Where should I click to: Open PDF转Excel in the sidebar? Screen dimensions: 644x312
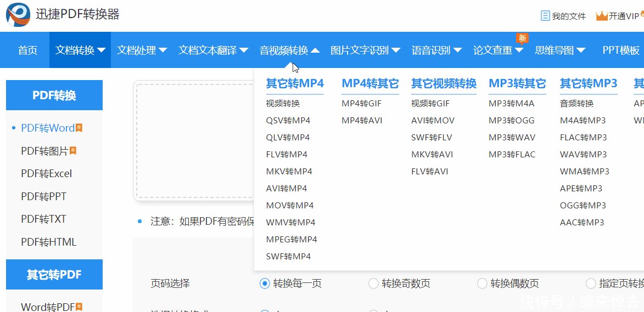click(x=47, y=174)
